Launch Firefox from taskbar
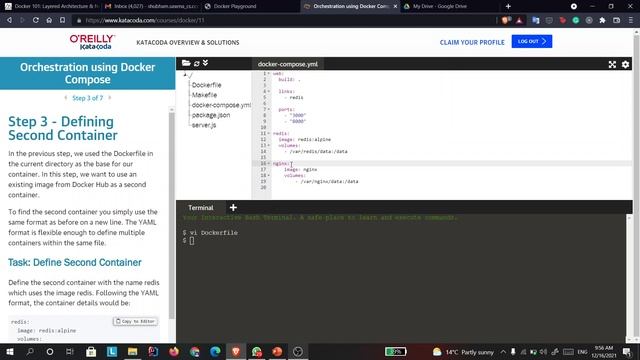Viewport: 640px width, 360px height. tap(174, 351)
